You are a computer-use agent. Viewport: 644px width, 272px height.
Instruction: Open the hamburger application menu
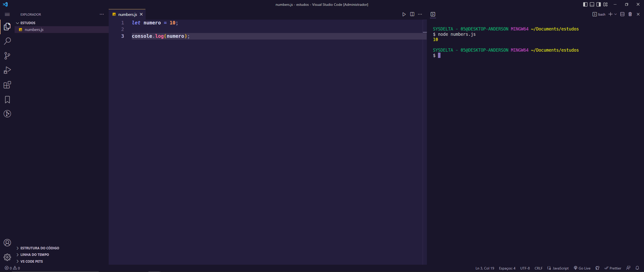[x=7, y=14]
